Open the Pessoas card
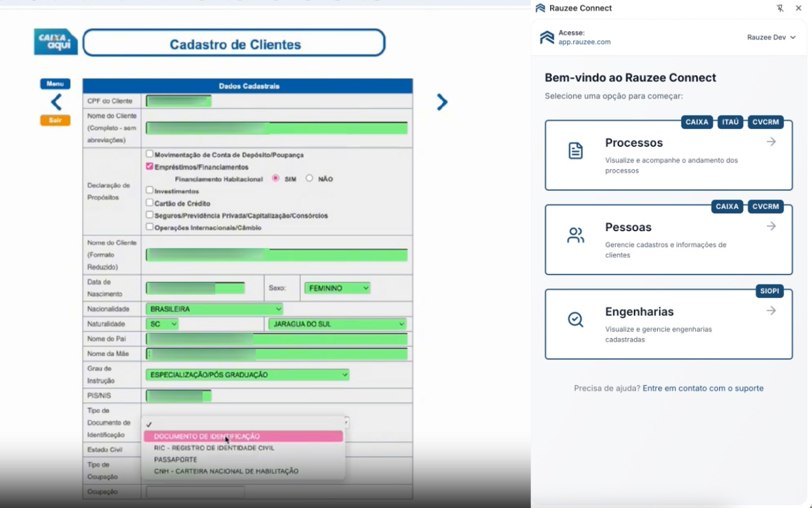Viewport: 812px width, 508px height. coord(669,239)
